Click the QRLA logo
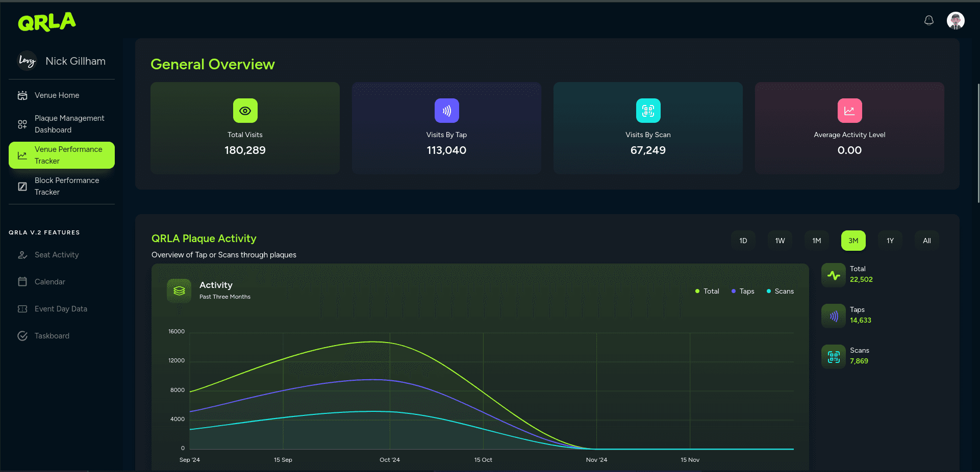Image resolution: width=980 pixels, height=472 pixels. 47,22
